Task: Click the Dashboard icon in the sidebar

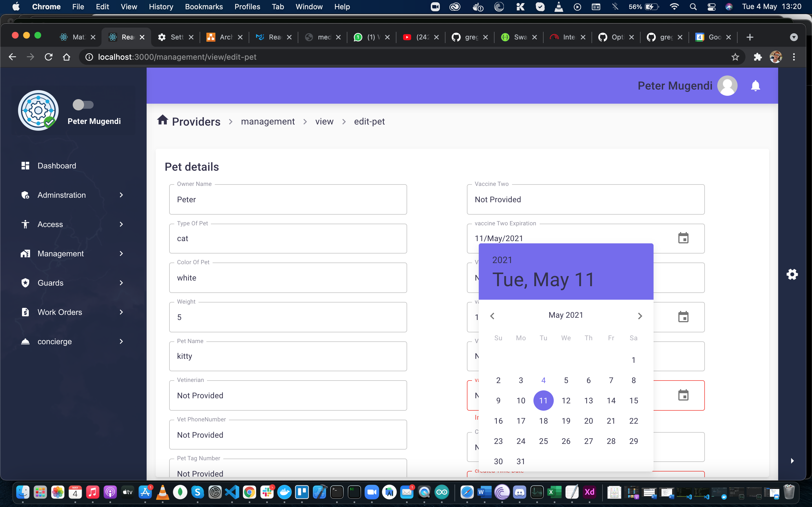Action: pyautogui.click(x=25, y=165)
